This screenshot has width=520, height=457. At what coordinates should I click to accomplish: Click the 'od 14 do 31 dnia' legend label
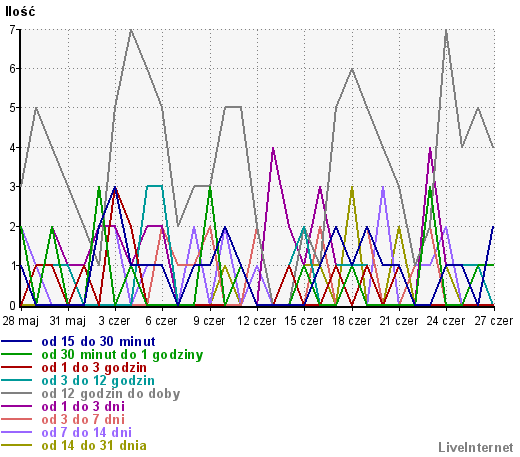(94, 445)
